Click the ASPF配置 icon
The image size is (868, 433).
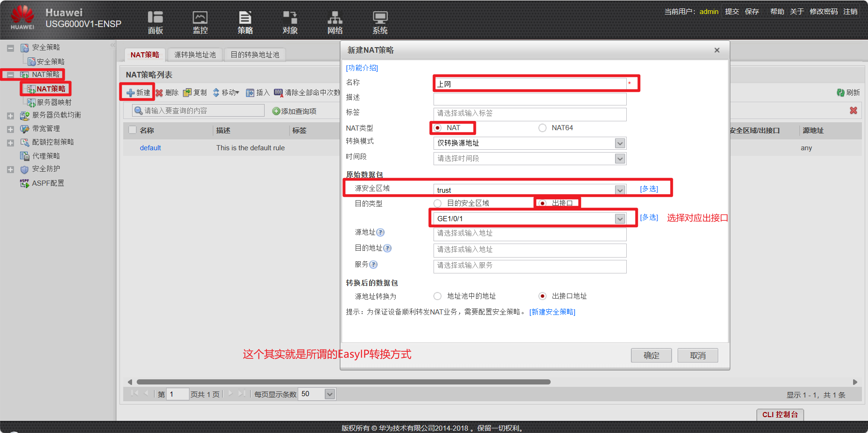pos(25,183)
